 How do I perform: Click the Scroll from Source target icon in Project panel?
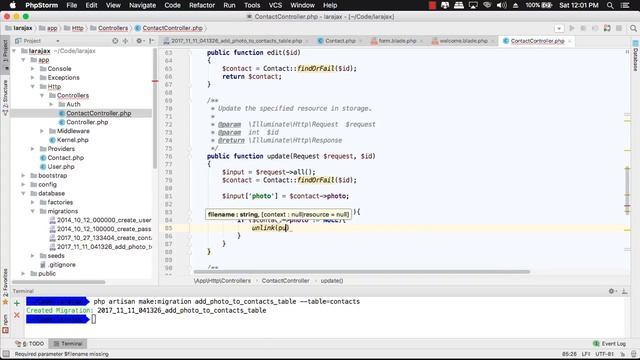(x=115, y=41)
